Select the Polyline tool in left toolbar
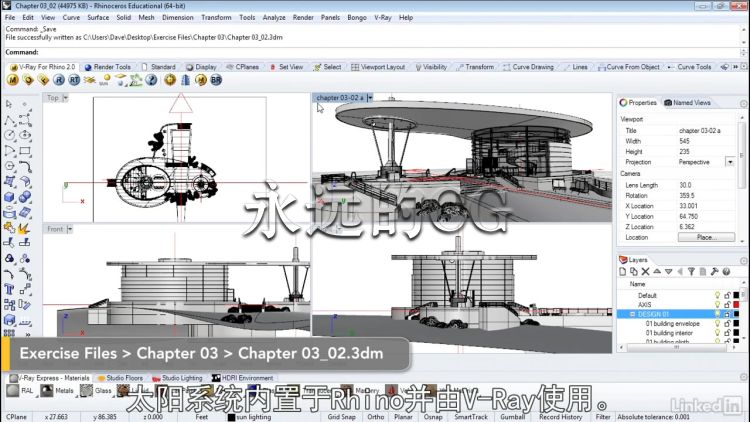Image resolution: width=750 pixels, height=422 pixels. (9, 120)
